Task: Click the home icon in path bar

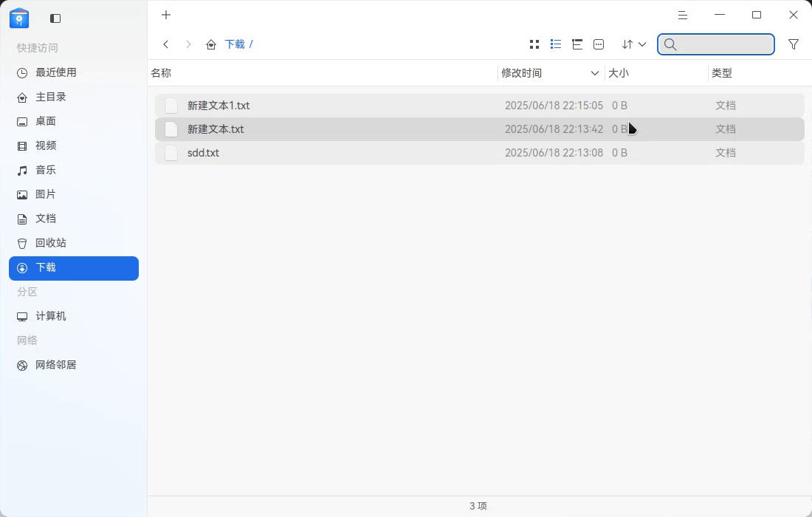Action: click(x=211, y=44)
